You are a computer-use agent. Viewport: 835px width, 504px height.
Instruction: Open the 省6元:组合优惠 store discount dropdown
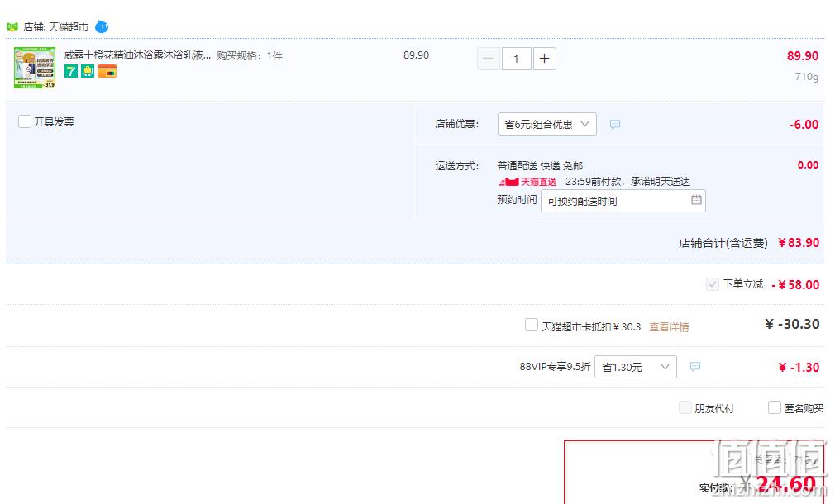pos(547,124)
